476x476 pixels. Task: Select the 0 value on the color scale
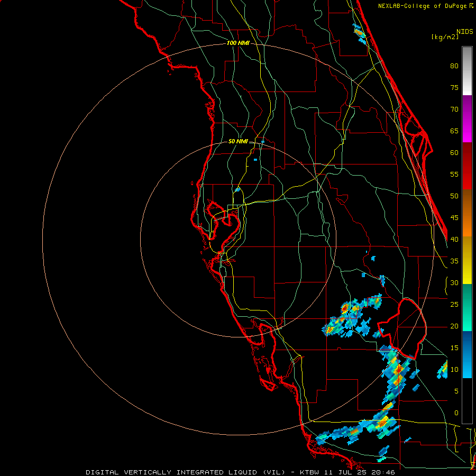click(456, 413)
